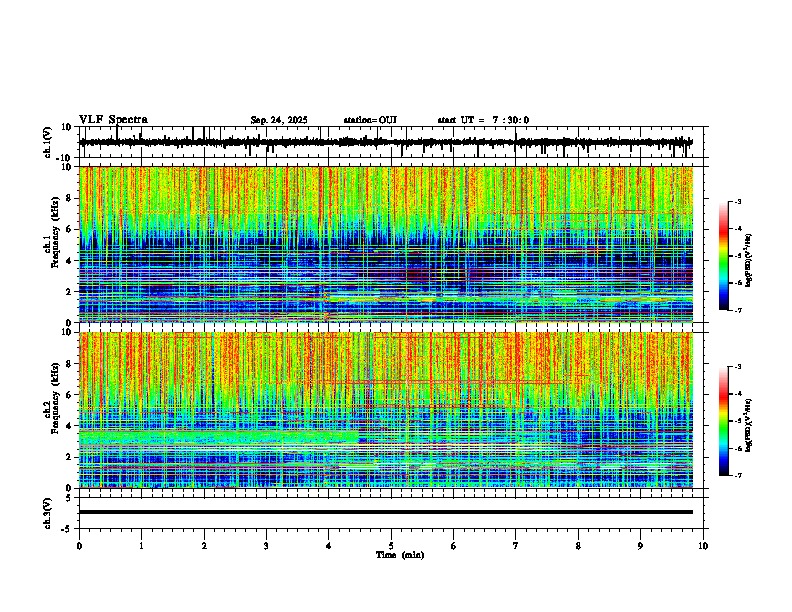Viewport: 792px width, 612px height.
Task: Click time axis tick label "1"
Action: (141, 546)
